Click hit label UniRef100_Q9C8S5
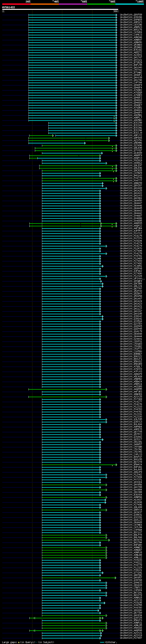The width and height of the screenshot is (146, 644). pyautogui.click(x=131, y=170)
